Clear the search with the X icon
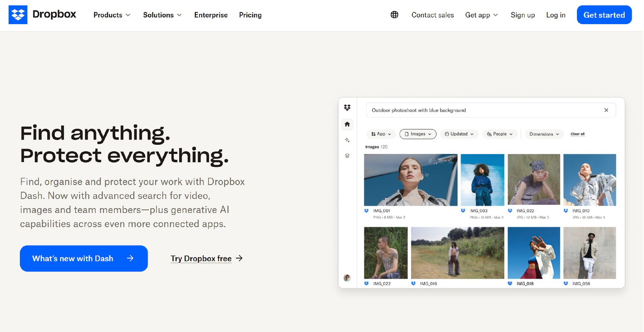Screen dimensions: 644x332 pyautogui.click(x=606, y=110)
